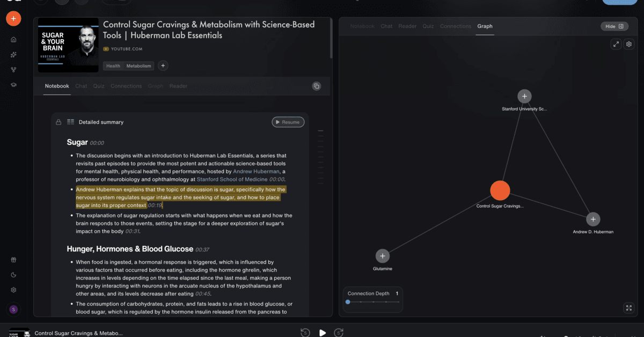Viewport: 644px width, 337px height.
Task: Click the orange plus add button in sidebar
Action: coord(13,18)
